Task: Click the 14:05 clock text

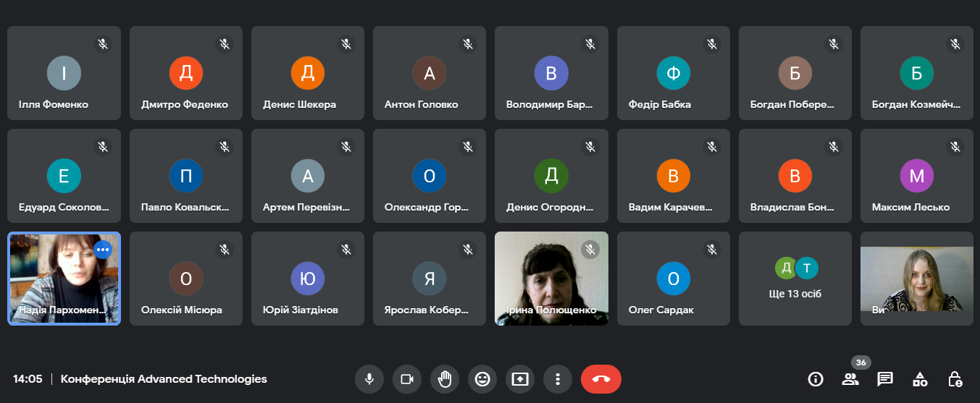Action: pyautogui.click(x=28, y=378)
